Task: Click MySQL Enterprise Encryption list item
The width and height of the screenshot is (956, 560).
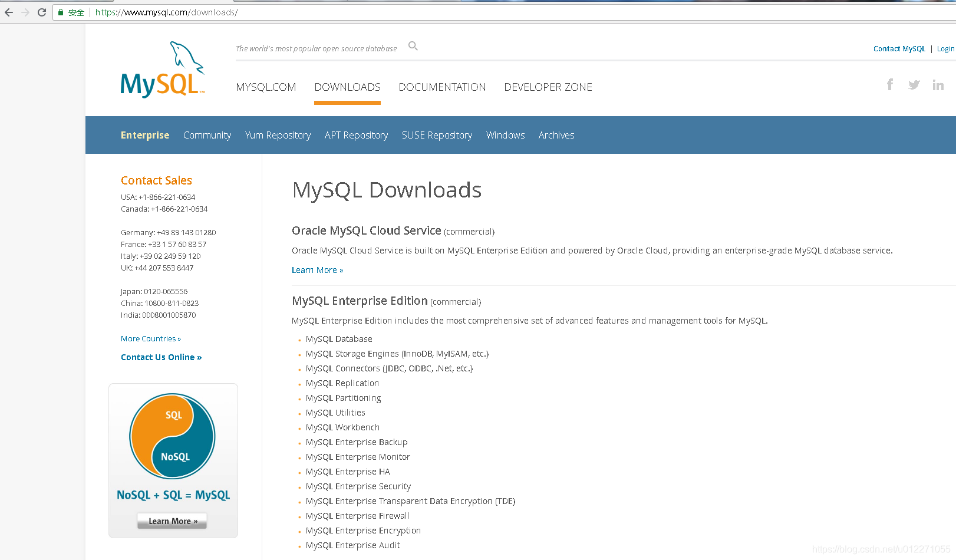Action: tap(363, 531)
